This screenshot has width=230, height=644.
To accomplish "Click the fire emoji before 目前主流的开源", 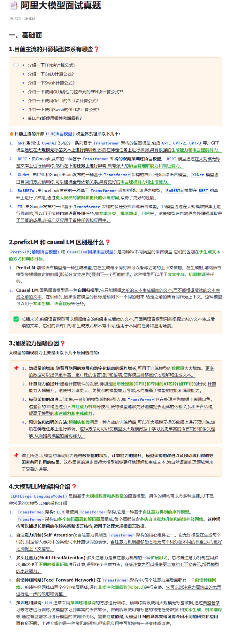I will [x=11, y=134].
